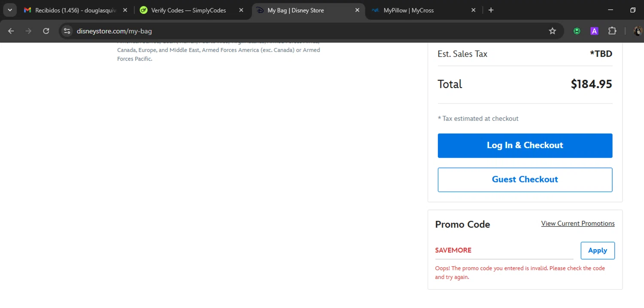This screenshot has width=644, height=308.
Task: Click the MyPillow favicon on fourth tab
Action: click(x=376, y=10)
